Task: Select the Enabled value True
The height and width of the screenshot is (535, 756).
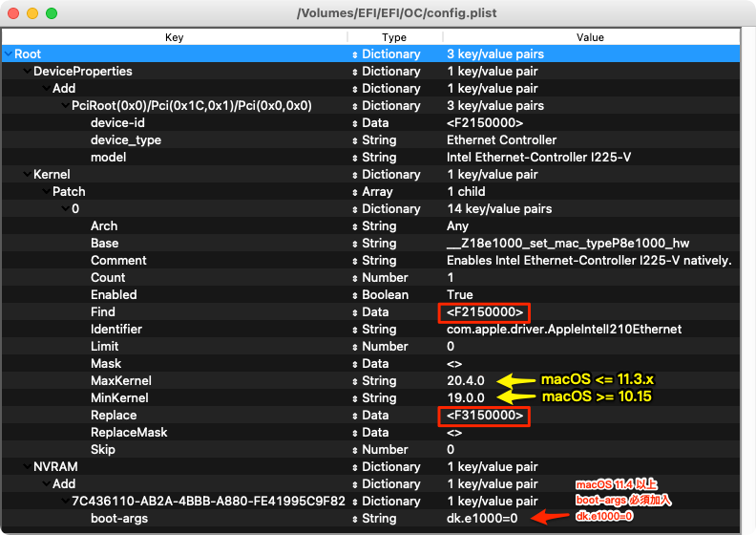Action: (x=459, y=295)
